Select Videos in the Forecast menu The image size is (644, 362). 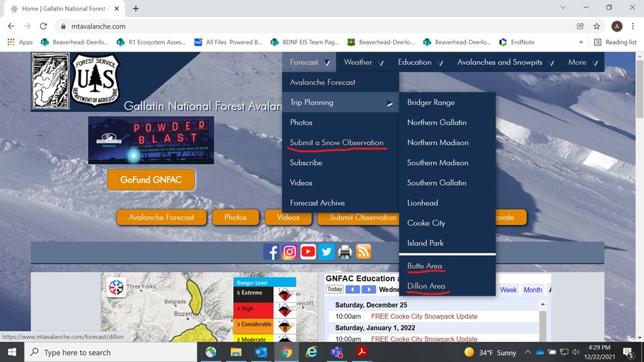341,183
